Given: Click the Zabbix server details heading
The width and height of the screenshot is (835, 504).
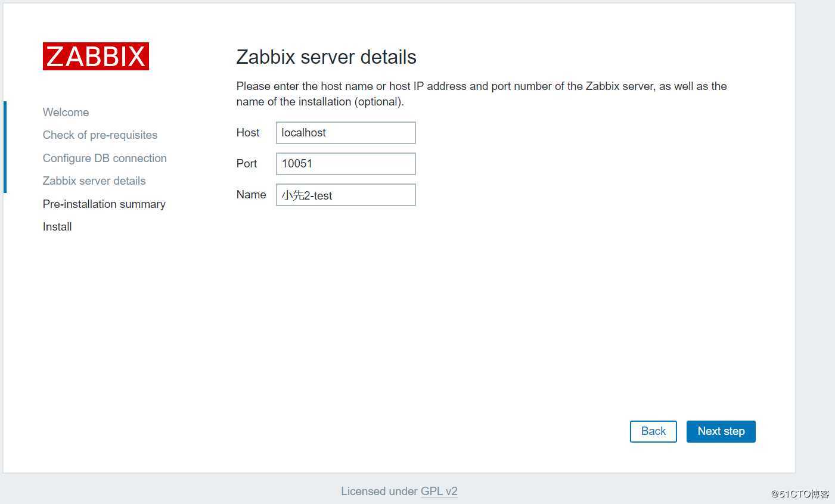Looking at the screenshot, I should (327, 57).
